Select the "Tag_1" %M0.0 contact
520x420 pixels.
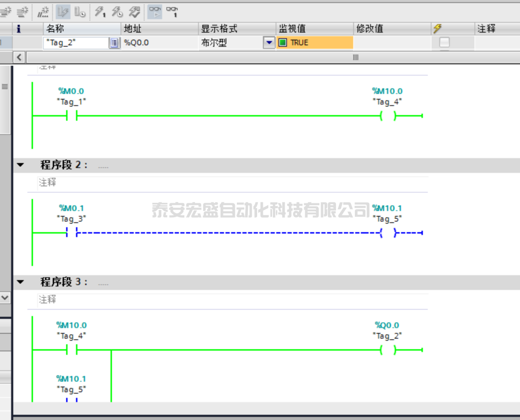72,116
